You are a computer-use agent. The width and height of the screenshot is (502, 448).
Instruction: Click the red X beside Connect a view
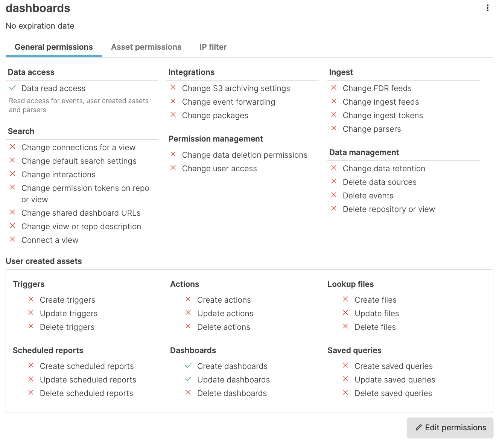point(12,239)
